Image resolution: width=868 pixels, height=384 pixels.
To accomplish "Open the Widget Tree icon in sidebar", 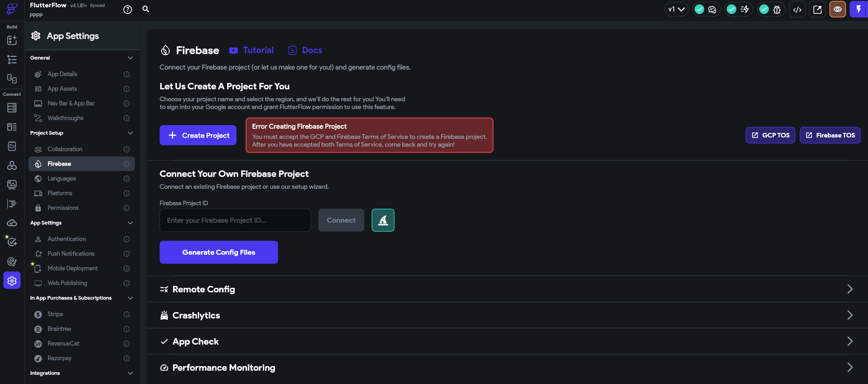I will 12,60.
